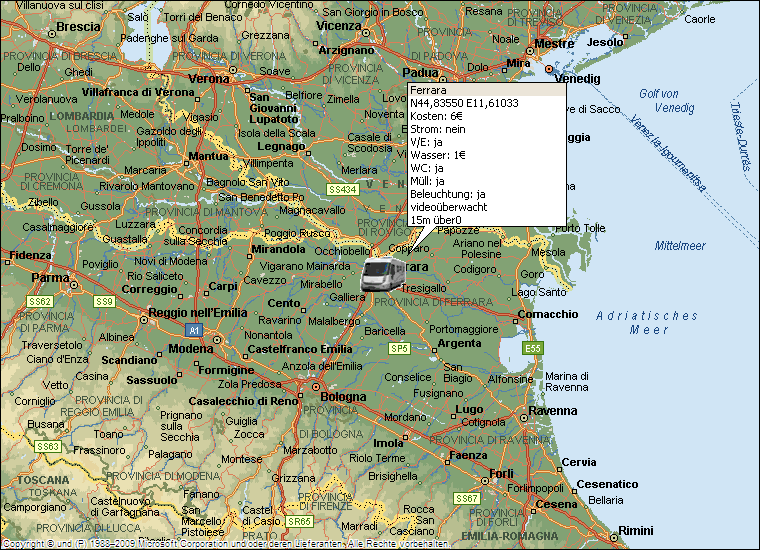The image size is (760, 550).
Task: Click the green E55 road shield
Action: (533, 348)
